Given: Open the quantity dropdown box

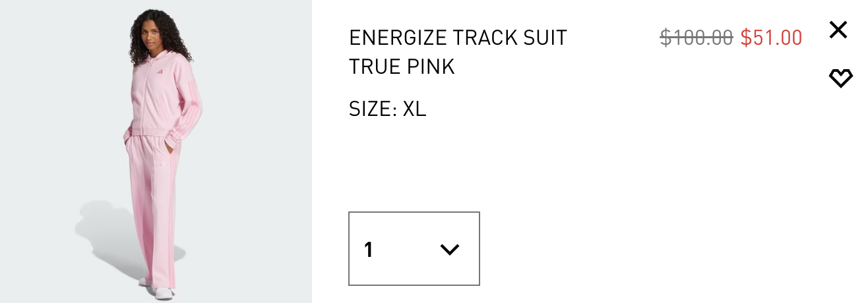Looking at the screenshot, I should pos(414,249).
